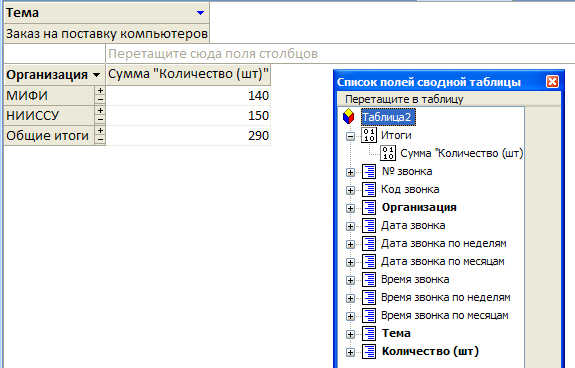Click the Тема field list icon
The image size is (575, 368).
369,333
